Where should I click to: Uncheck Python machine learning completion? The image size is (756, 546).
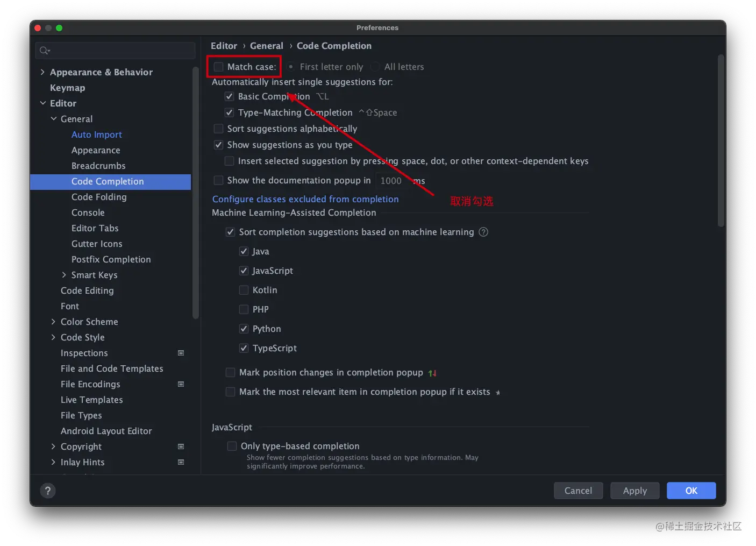[x=244, y=329]
